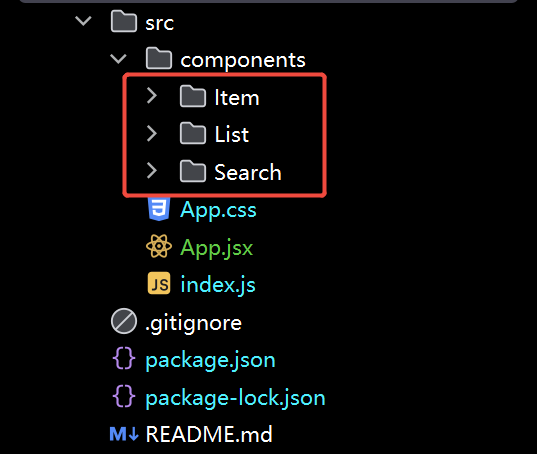537x454 pixels.
Task: Collapse the src folder chevron
Action: (83, 21)
